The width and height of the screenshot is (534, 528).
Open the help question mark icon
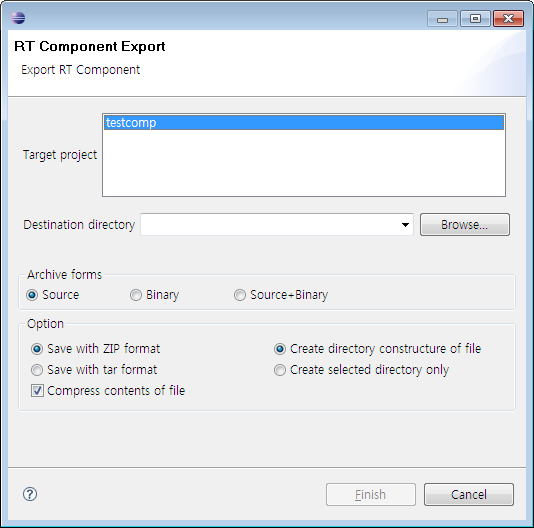click(x=30, y=494)
